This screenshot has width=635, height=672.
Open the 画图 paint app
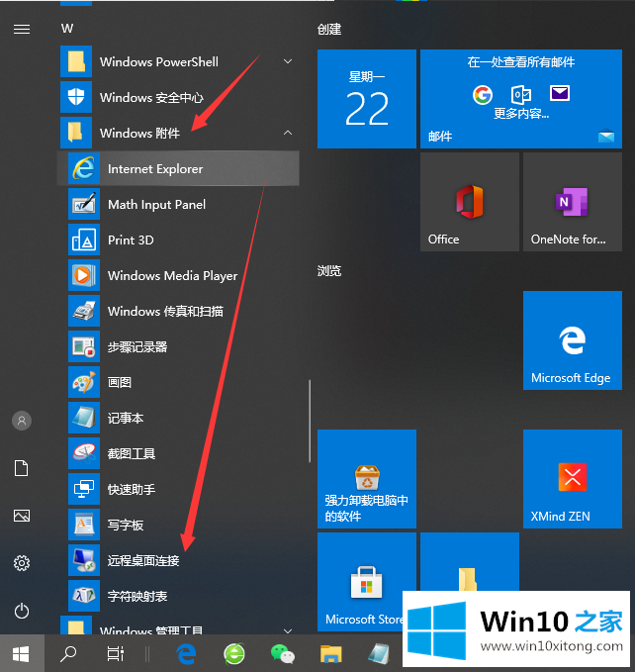[178, 382]
